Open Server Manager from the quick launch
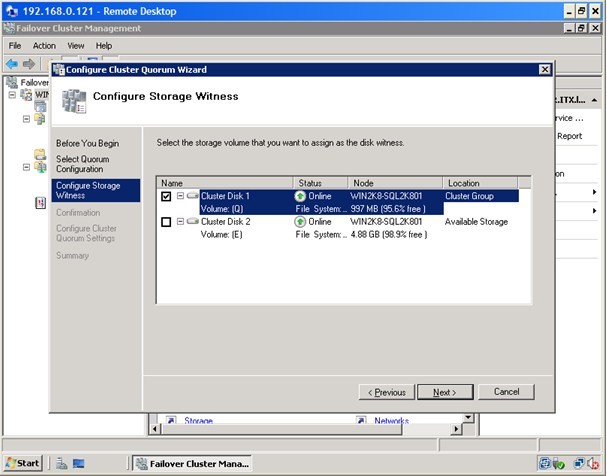This screenshot has width=607, height=476. tap(62, 463)
